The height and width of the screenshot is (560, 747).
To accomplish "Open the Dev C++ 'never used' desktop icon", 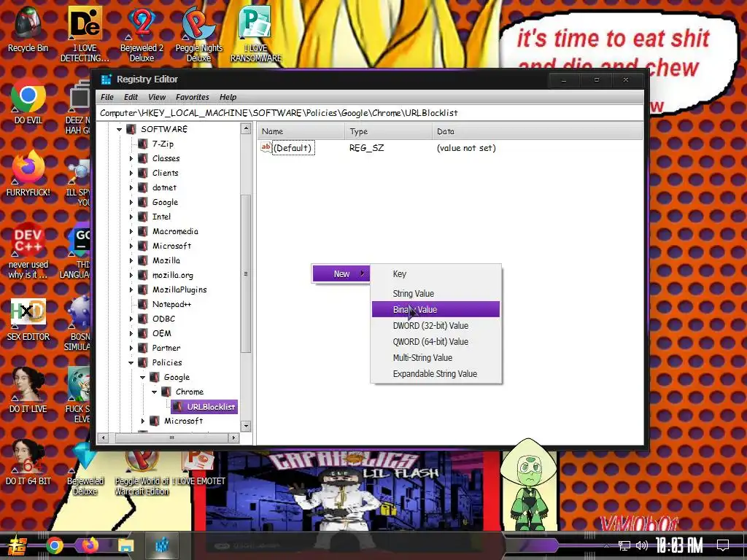I will pos(28,251).
